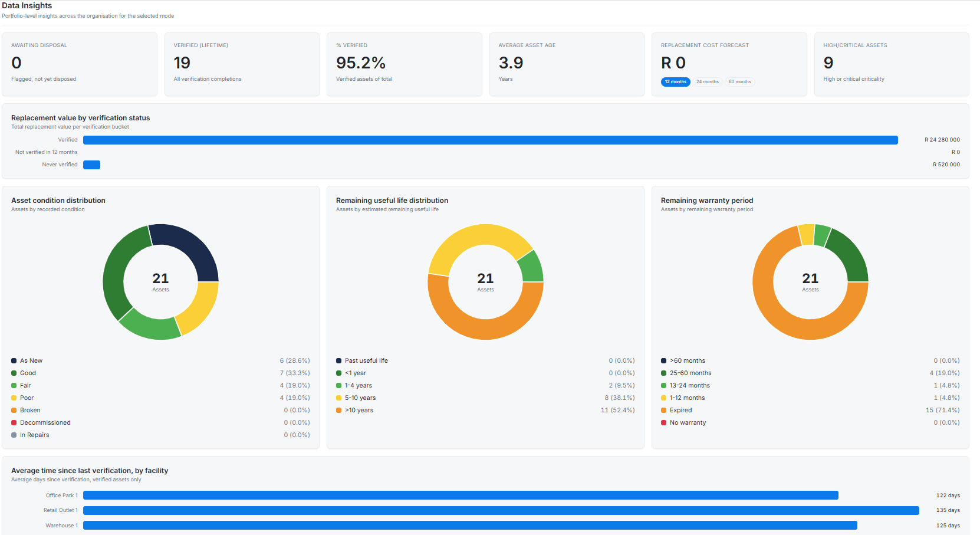
Task: Open the High/Critical Assets card
Action: click(892, 64)
